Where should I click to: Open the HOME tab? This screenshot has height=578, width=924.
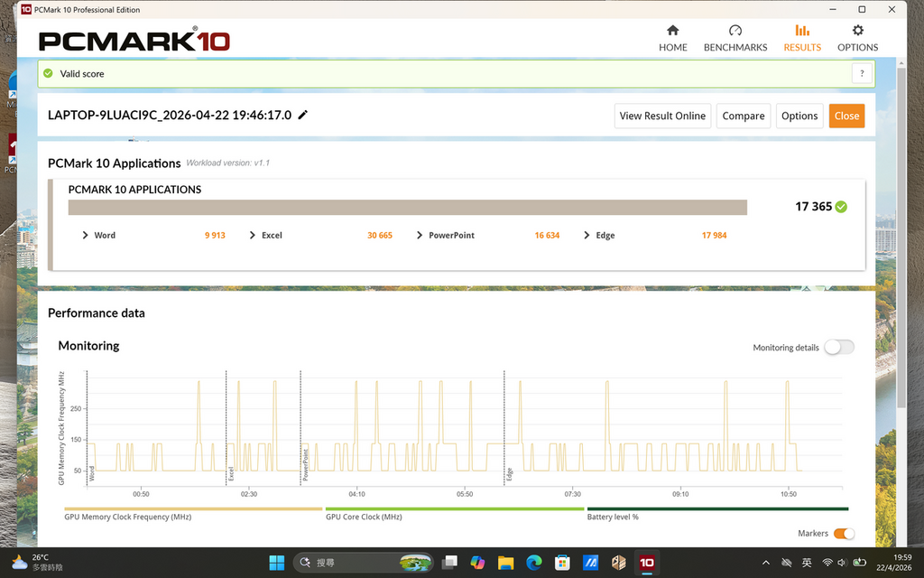point(672,38)
